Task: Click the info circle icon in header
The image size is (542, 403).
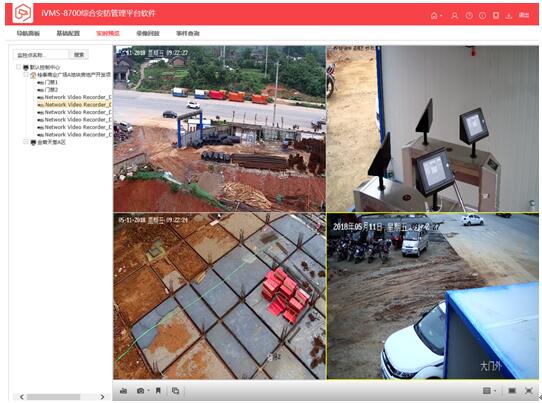Action: pyautogui.click(x=482, y=15)
